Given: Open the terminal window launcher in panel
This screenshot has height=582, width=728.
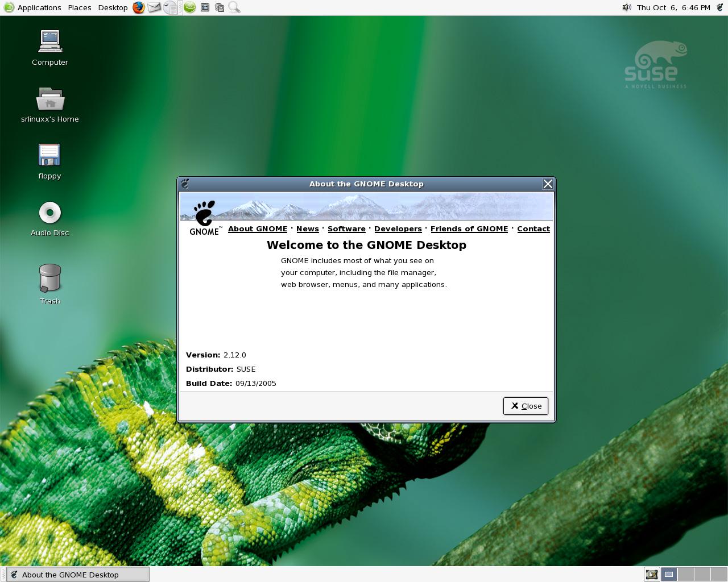Looking at the screenshot, I should [x=205, y=7].
